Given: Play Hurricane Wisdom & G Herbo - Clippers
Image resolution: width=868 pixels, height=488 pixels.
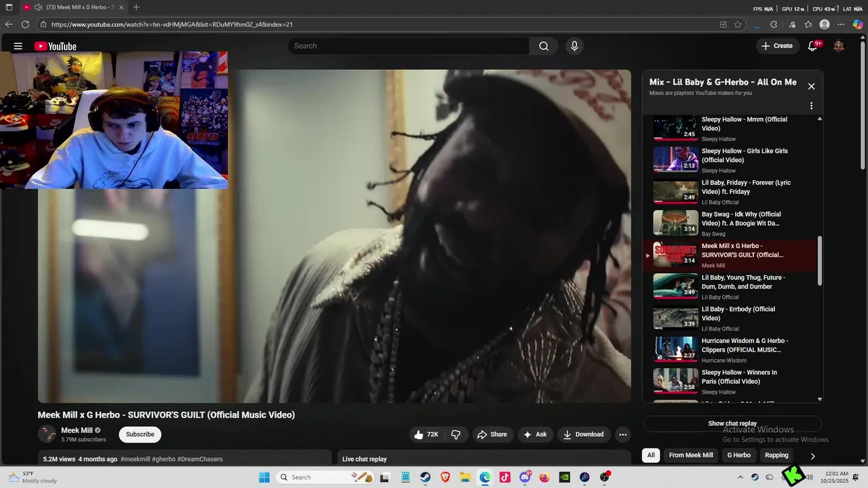Looking at the screenshot, I should click(x=729, y=350).
